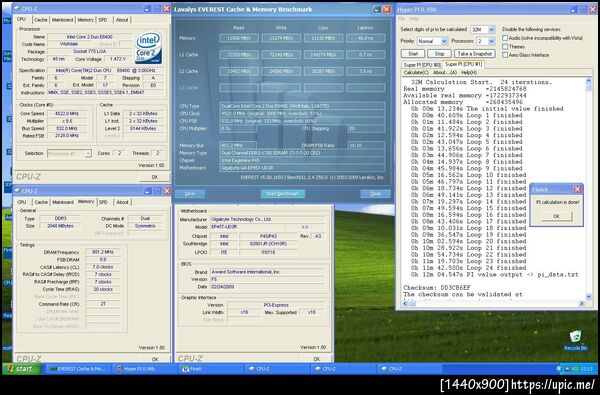Screen dimensions: 600x395
Task: Click the system tray icons area
Action: click(569, 369)
